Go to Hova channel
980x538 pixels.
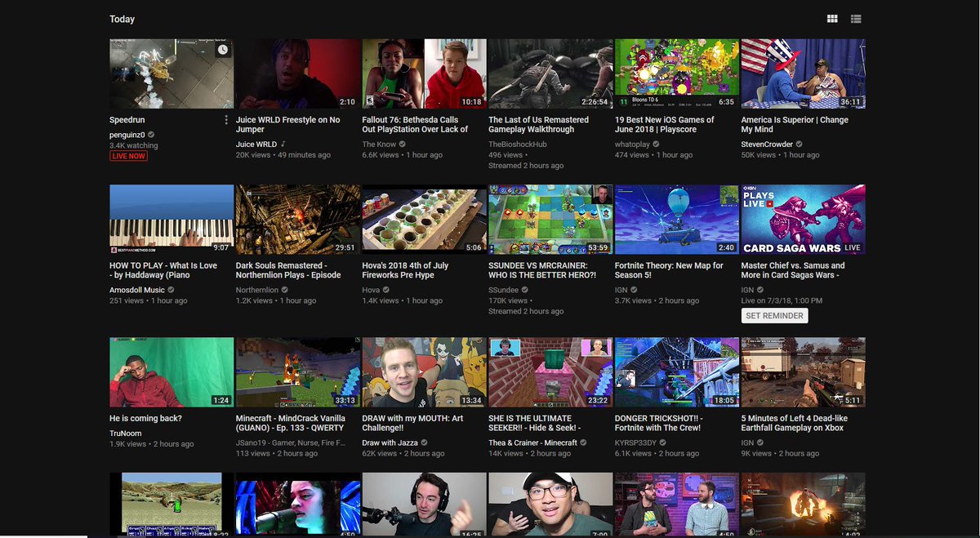371,290
